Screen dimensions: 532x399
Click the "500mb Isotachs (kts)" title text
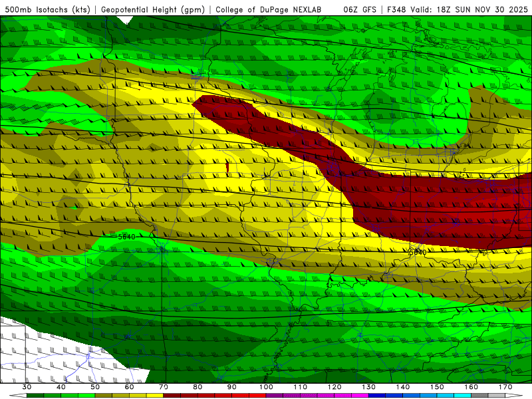point(47,10)
